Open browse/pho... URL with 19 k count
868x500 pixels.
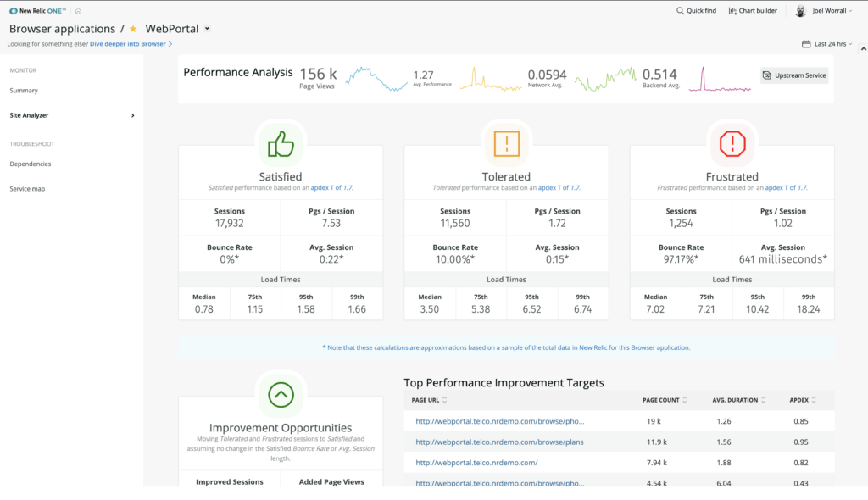click(500, 421)
